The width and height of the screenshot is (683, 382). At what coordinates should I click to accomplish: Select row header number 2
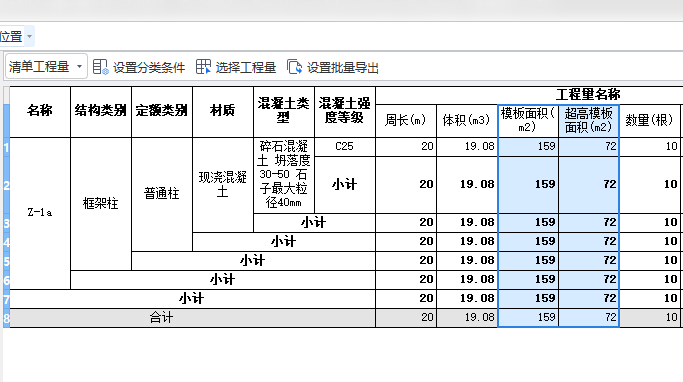(x=7, y=185)
